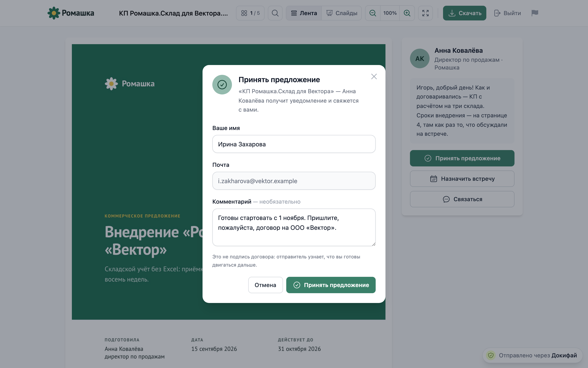Click Принять предложение in the sidebar
The image size is (588, 368).
(x=462, y=158)
